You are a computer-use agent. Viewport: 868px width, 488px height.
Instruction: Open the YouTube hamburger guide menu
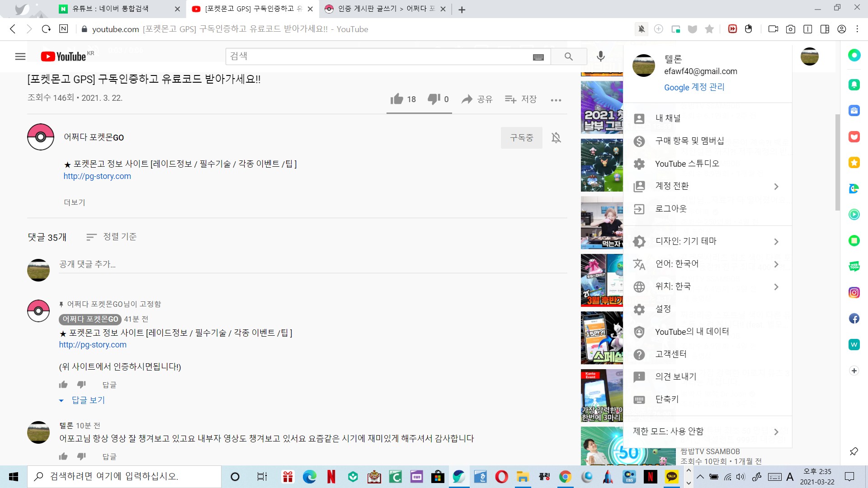coord(20,56)
